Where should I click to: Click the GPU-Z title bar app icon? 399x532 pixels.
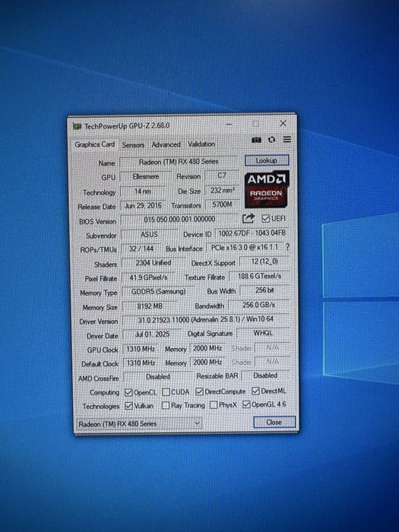click(77, 127)
